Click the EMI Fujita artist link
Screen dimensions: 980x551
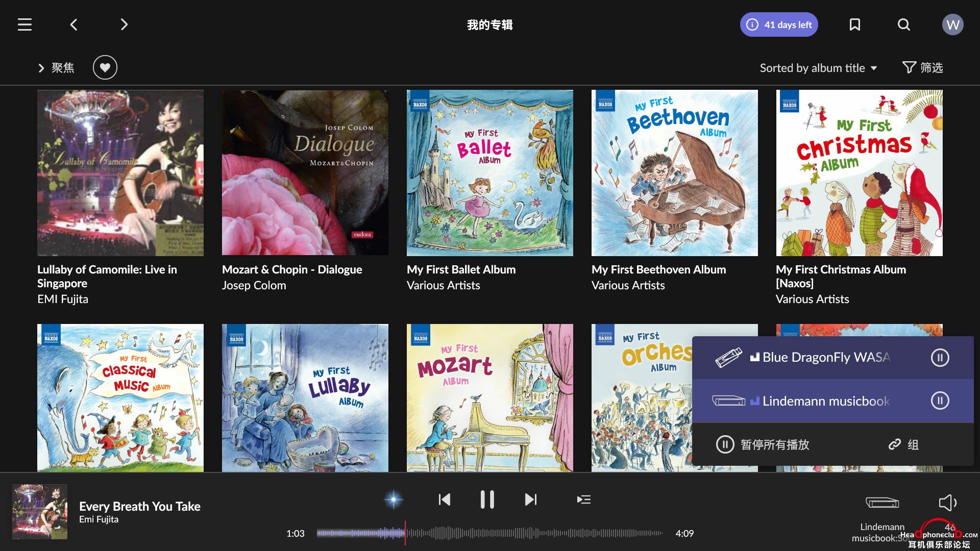[63, 299]
